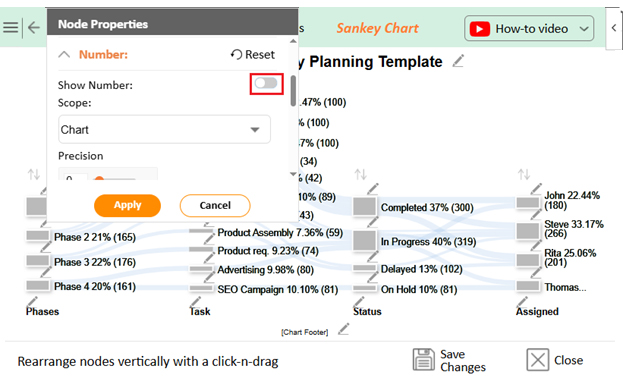This screenshot has width=623, height=385.
Task: Click sort arrows above Status column
Action: [x=360, y=174]
